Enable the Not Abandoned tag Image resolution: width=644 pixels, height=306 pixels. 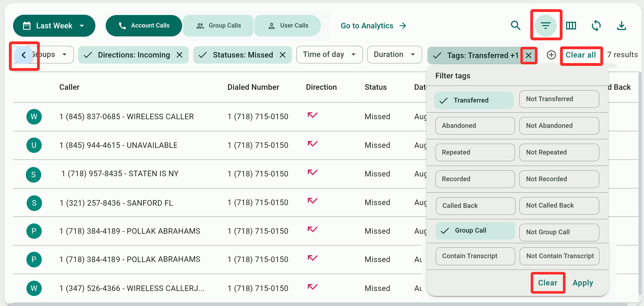(559, 126)
